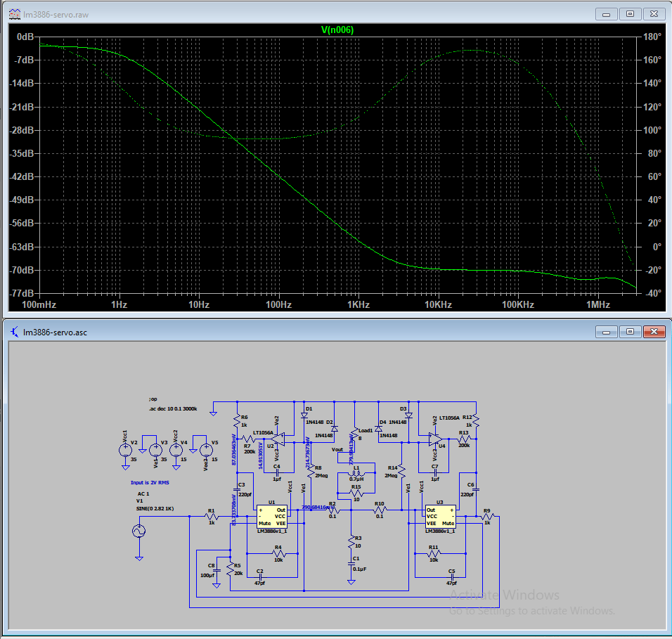Select the V1 AC sine source symbol
This screenshot has height=639, width=672.
click(x=139, y=531)
